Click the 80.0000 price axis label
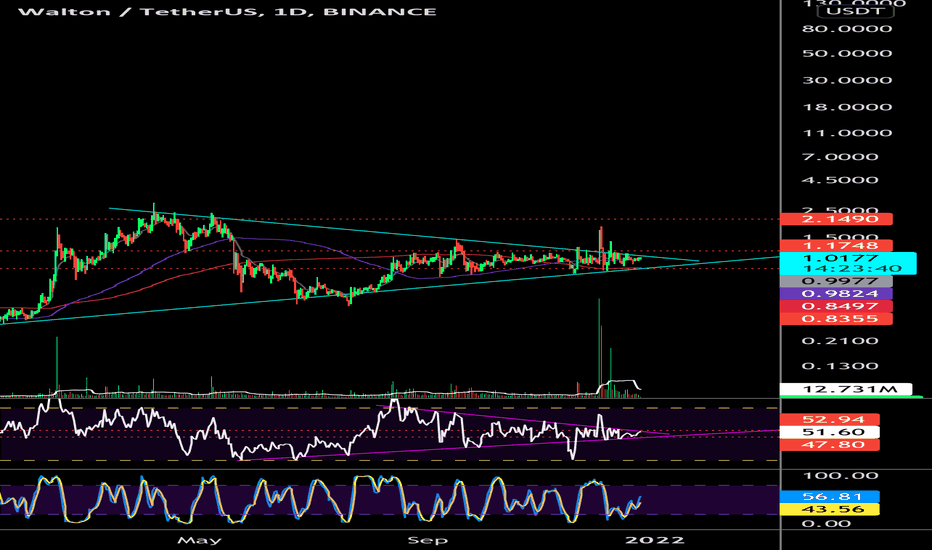This screenshot has width=932, height=550. pyautogui.click(x=847, y=29)
